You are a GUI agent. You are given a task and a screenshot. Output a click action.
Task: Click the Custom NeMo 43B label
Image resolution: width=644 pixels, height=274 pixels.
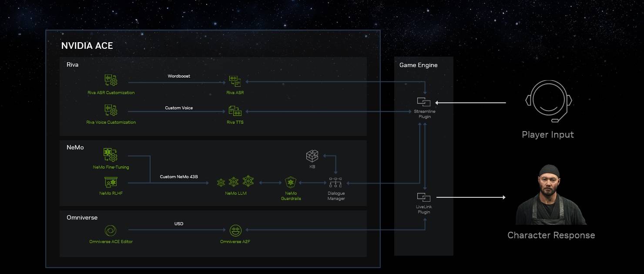[179, 177]
